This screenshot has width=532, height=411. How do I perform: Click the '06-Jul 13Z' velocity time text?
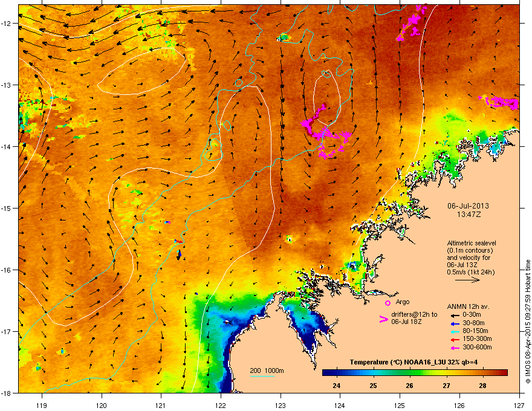tap(462, 265)
